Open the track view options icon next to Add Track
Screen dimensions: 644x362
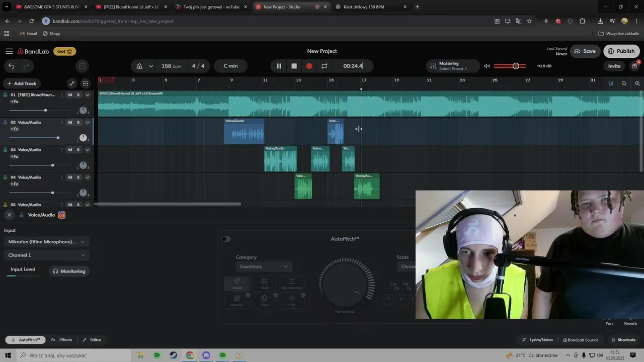point(86,83)
